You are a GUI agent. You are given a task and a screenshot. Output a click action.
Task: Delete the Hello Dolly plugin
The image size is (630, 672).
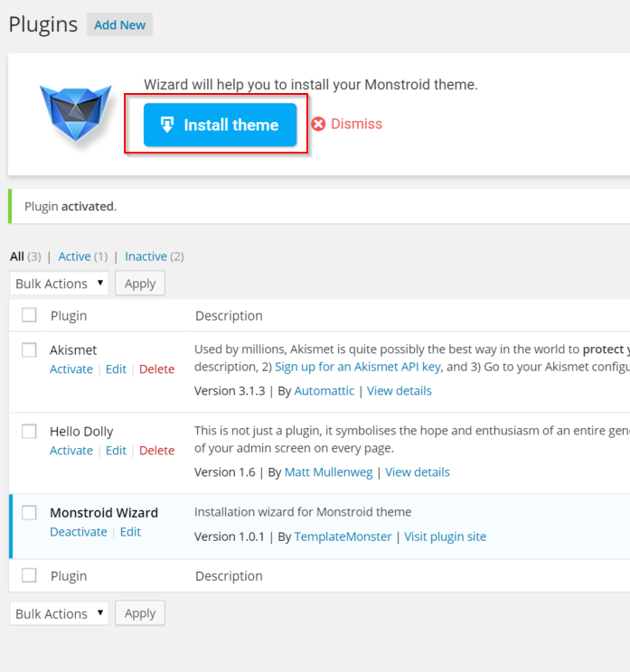(156, 451)
